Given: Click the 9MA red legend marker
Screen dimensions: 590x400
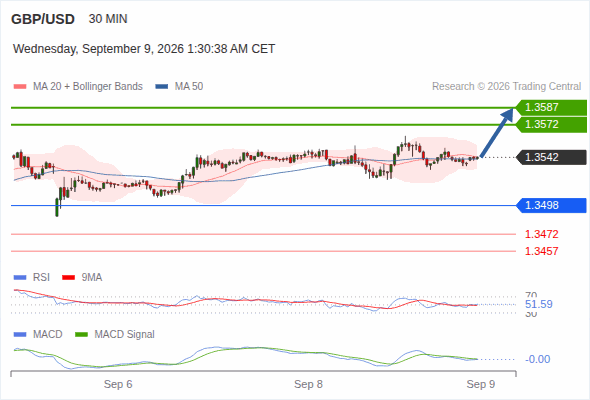Looking at the screenshot, I should 68,278.
